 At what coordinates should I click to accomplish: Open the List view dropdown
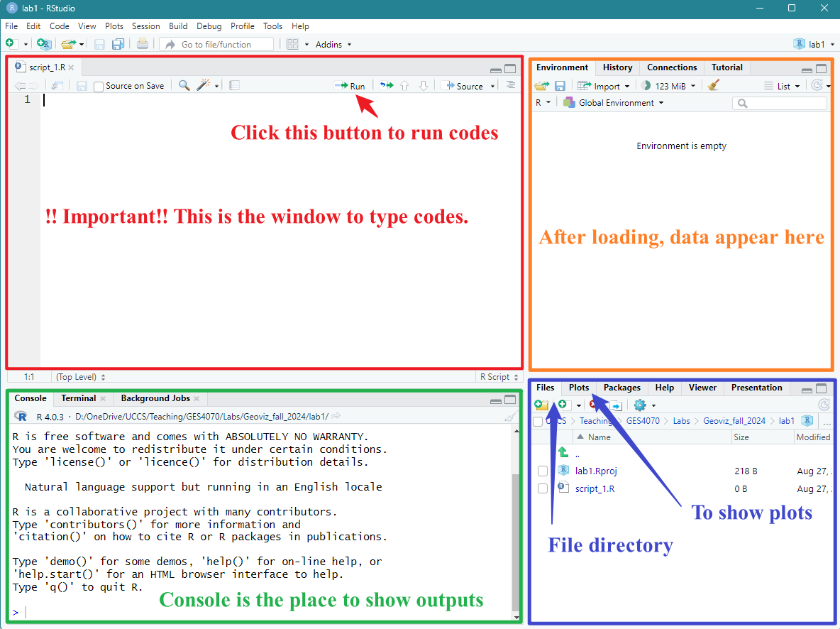coord(782,86)
